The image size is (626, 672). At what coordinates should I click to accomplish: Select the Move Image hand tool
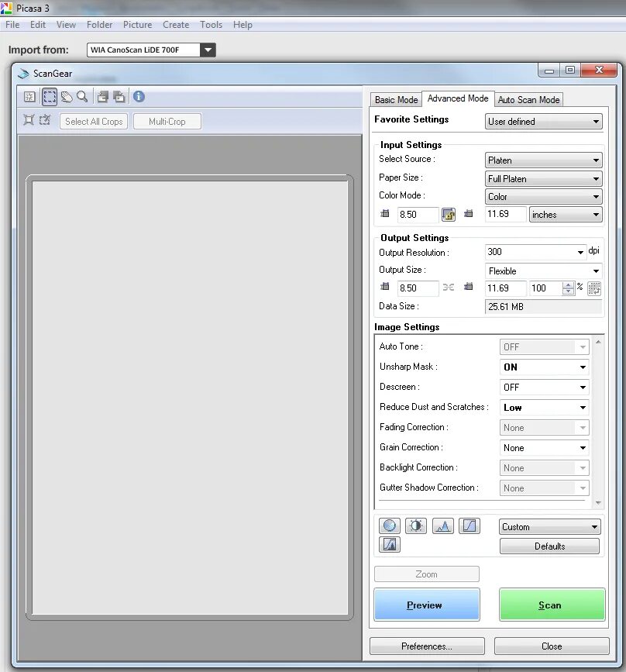67,97
